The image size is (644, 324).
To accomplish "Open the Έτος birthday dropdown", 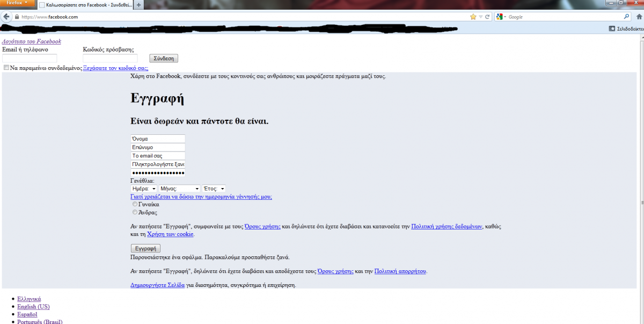I will tap(214, 189).
